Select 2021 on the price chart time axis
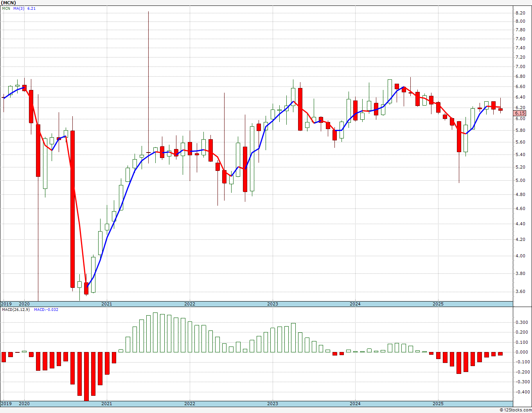This screenshot has height=413, width=532. [x=107, y=304]
